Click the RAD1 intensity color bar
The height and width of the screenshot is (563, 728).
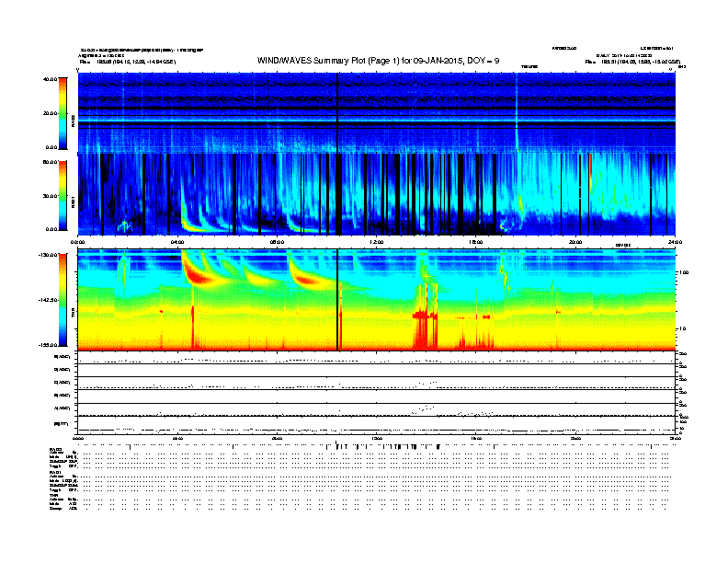click(x=63, y=196)
